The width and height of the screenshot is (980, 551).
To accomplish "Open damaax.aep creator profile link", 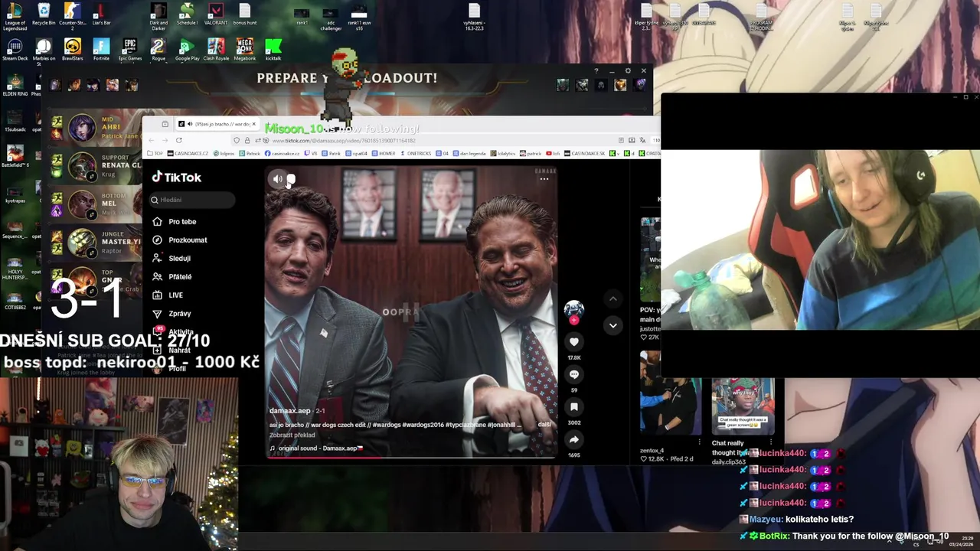I will 289,411.
